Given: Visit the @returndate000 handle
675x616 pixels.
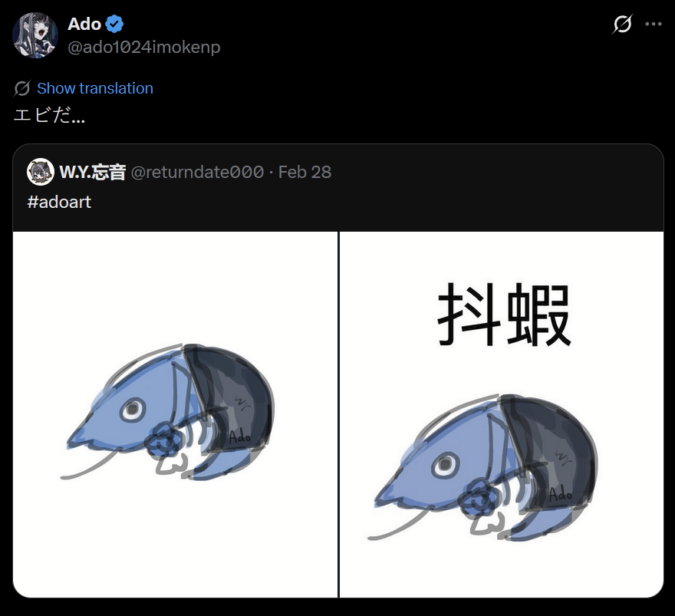Looking at the screenshot, I should (x=197, y=172).
